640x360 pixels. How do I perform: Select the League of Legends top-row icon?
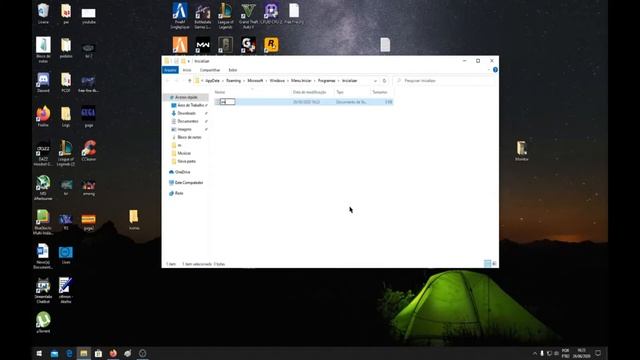[225, 16]
